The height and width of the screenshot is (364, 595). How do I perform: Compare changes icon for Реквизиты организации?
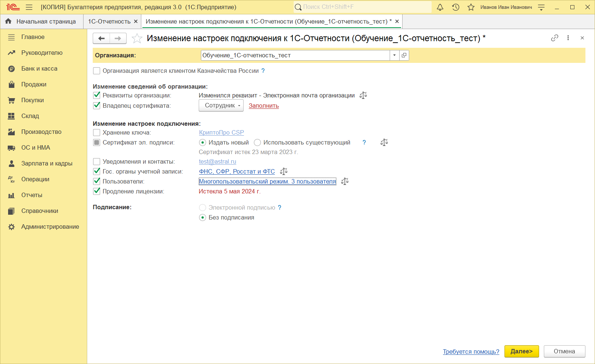click(x=363, y=95)
